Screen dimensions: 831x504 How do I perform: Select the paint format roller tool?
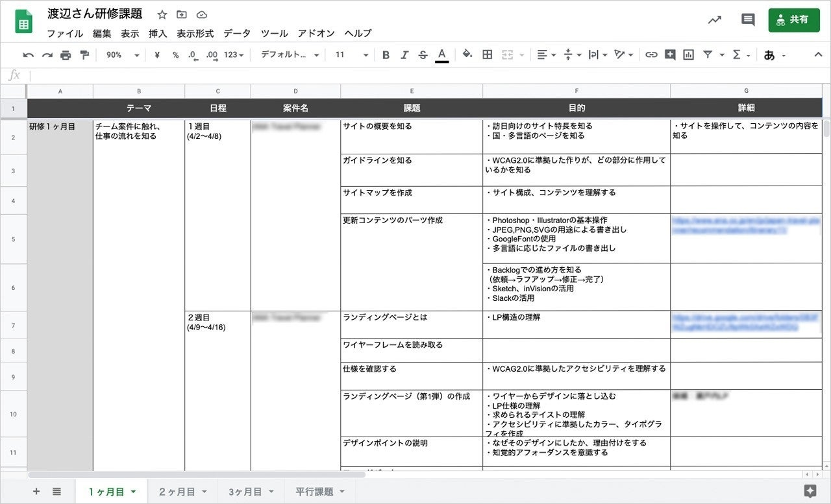pyautogui.click(x=84, y=55)
